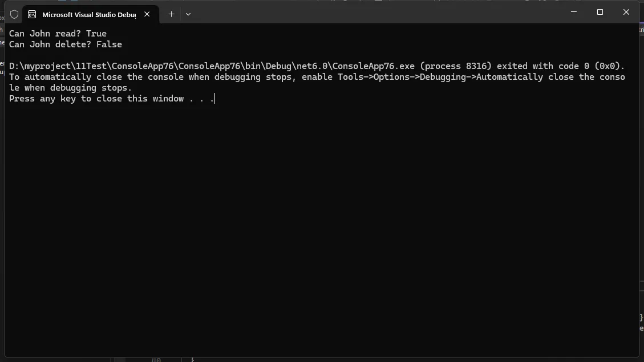Close the terminal window
644x362 pixels.
[x=626, y=12]
